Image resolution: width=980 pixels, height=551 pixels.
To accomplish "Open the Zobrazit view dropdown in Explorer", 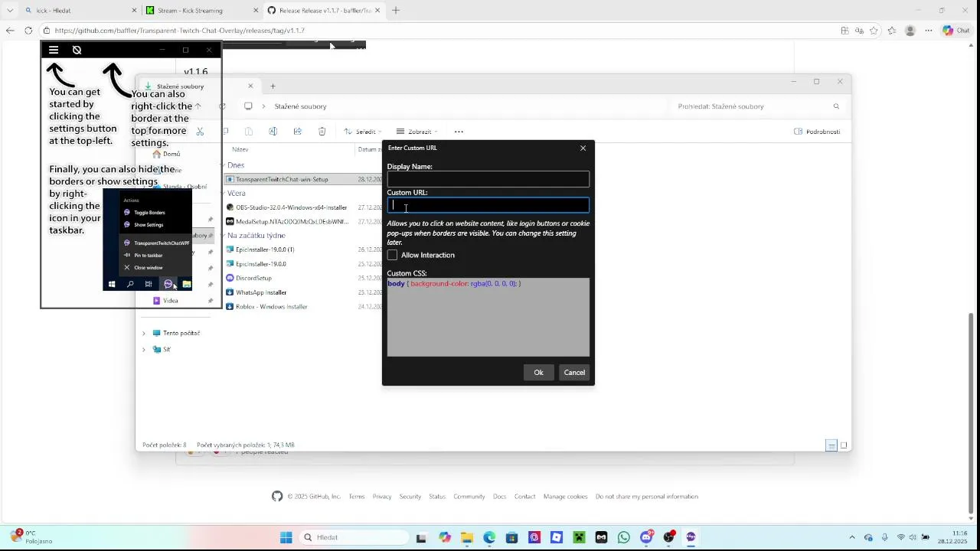I will point(416,132).
